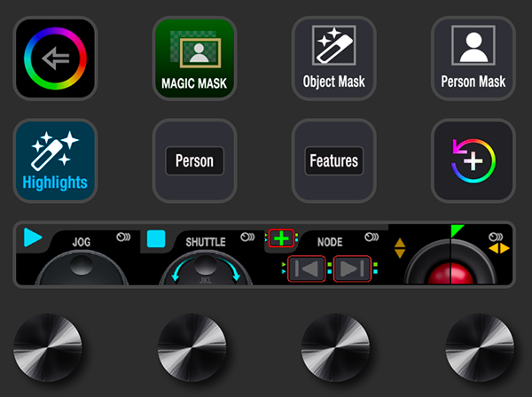Tap the knob under the trackball section
The width and height of the screenshot is (532, 397).
[x=480, y=347]
